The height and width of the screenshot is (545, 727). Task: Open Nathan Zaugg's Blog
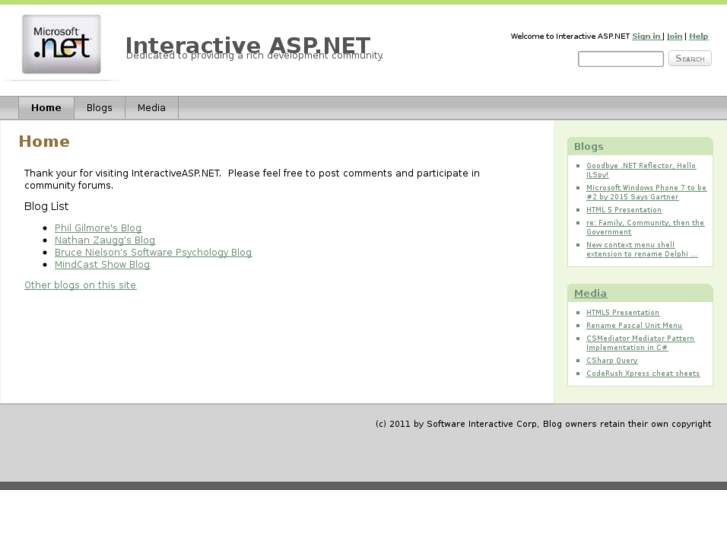coord(105,240)
